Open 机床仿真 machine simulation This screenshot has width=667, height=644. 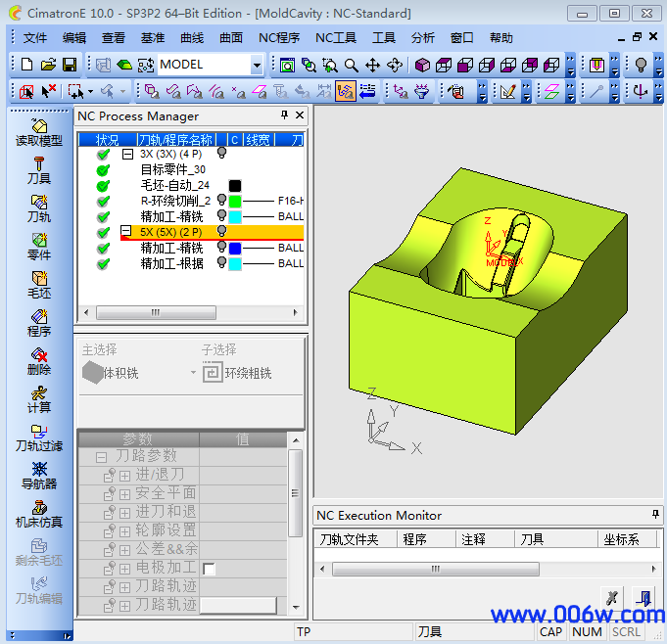pyautogui.click(x=39, y=513)
